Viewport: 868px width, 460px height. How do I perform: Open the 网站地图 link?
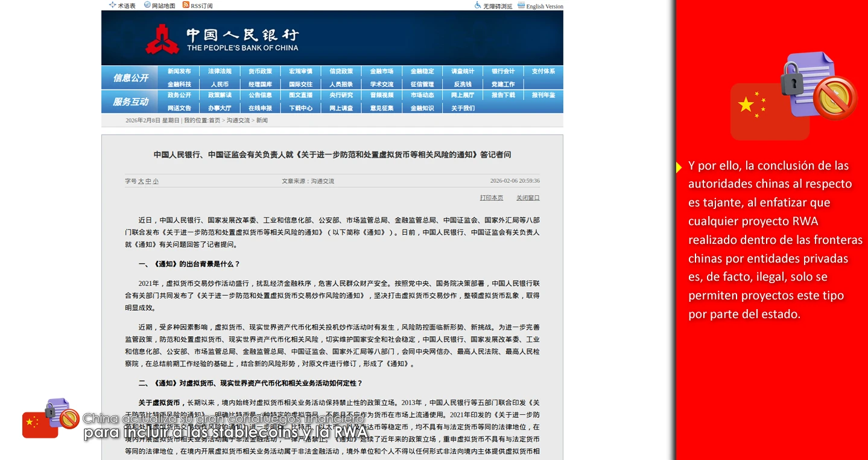(x=163, y=6)
